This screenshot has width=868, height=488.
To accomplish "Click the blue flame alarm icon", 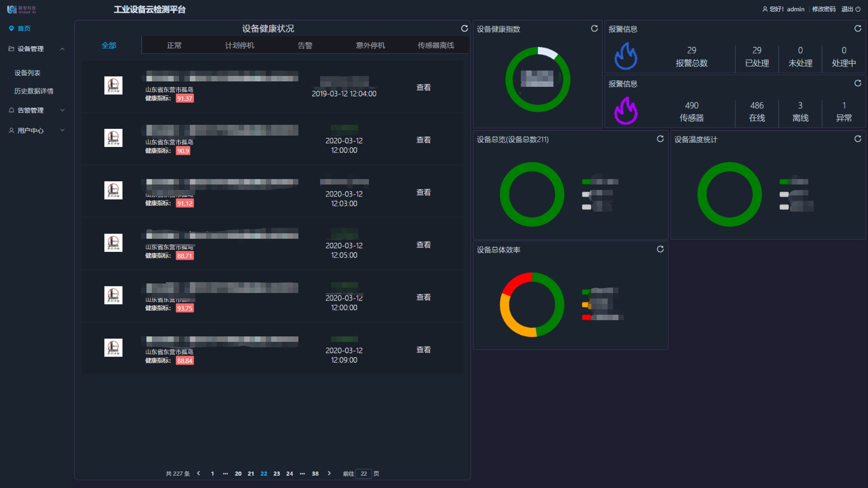I will tap(626, 56).
